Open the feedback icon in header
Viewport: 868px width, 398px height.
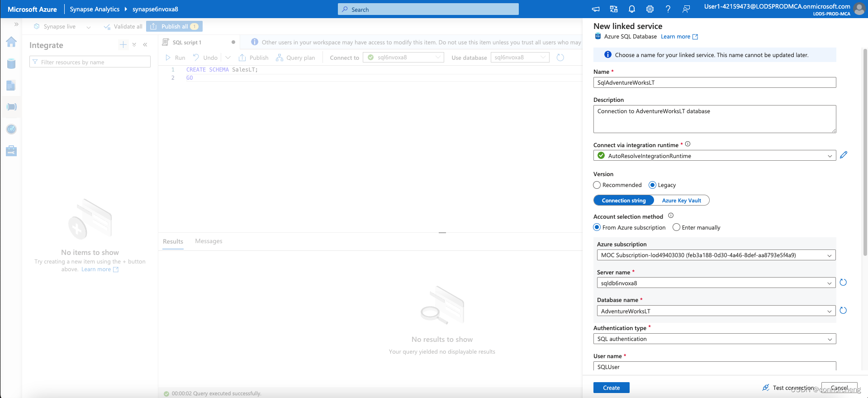pyautogui.click(x=686, y=9)
